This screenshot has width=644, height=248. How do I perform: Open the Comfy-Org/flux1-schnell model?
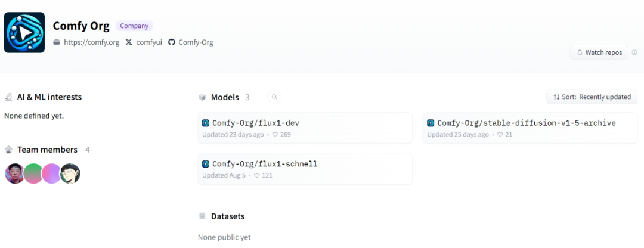click(305, 169)
